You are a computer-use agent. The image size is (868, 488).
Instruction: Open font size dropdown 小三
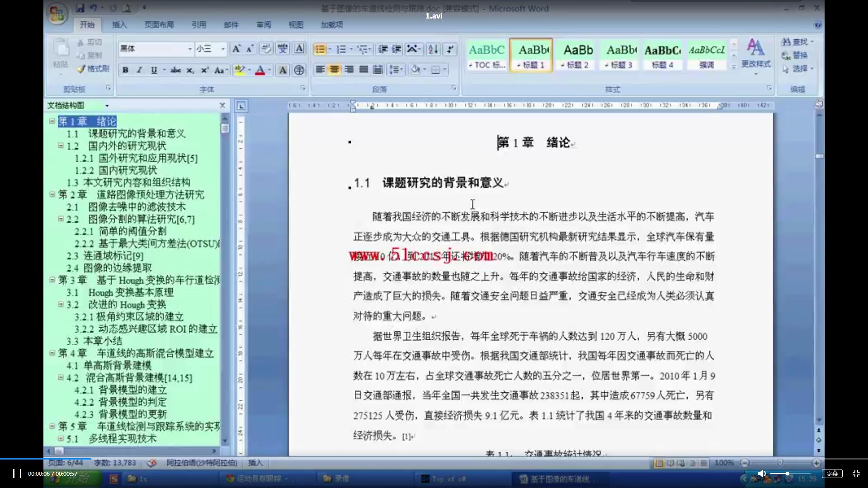(x=223, y=49)
